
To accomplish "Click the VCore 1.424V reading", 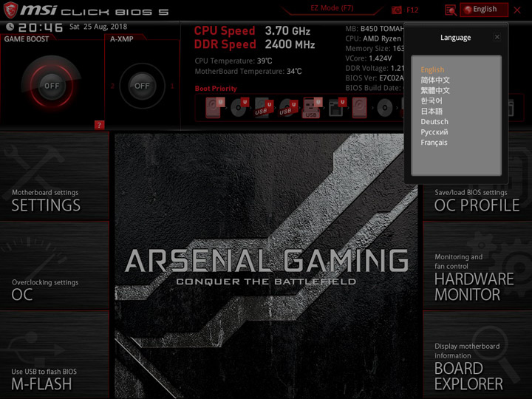I will click(369, 58).
